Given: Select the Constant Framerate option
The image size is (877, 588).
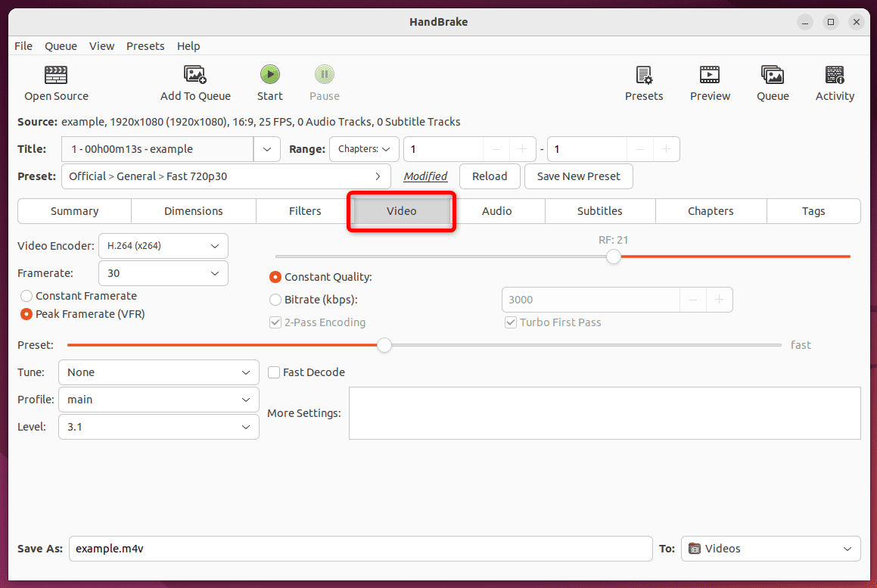Looking at the screenshot, I should [x=26, y=296].
